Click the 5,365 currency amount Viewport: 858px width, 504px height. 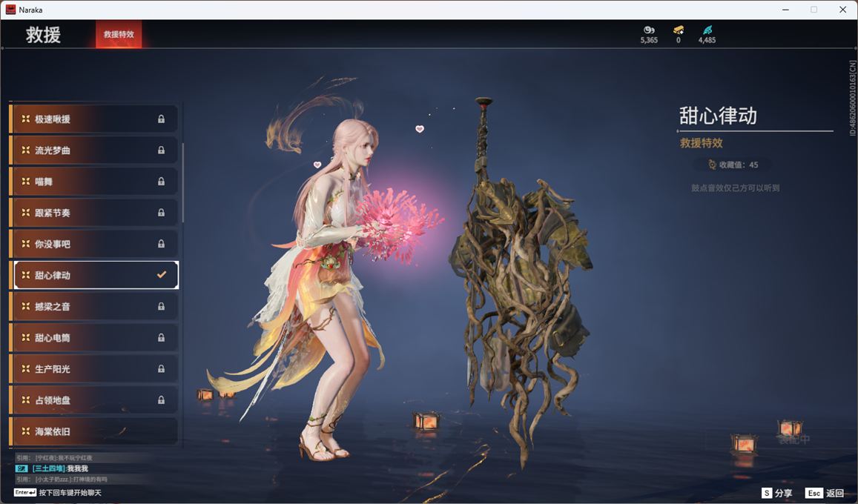(649, 40)
